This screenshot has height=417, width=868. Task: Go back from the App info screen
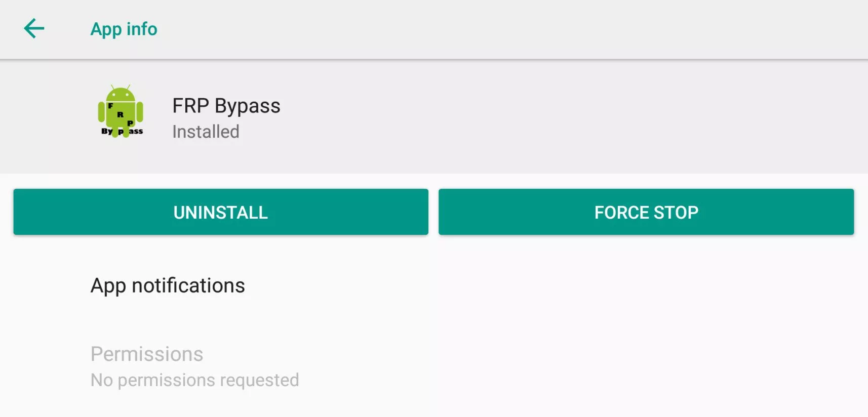34,28
